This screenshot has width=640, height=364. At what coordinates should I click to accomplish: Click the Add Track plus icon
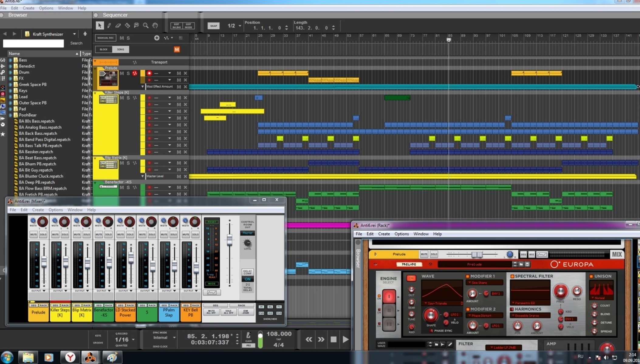(157, 38)
